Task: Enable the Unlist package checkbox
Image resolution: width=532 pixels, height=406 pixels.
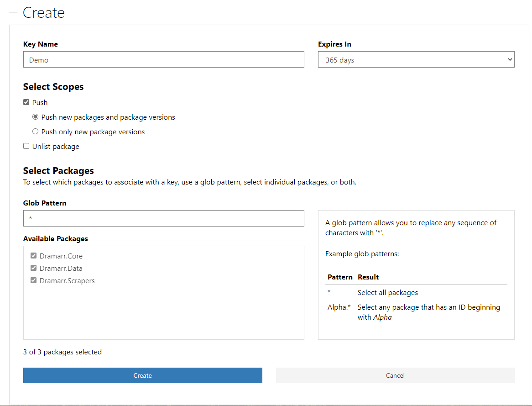Action: pyautogui.click(x=26, y=146)
